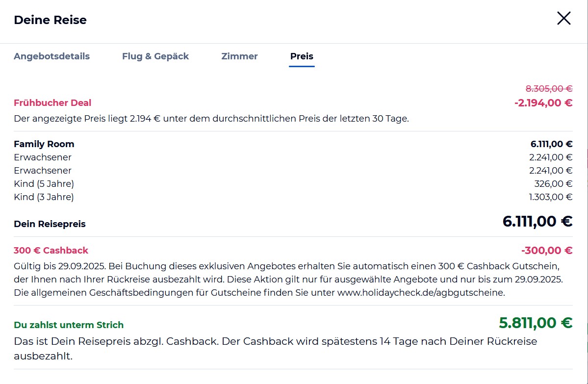The height and width of the screenshot is (384, 588).
Task: Select the Zimmer tab
Action: [239, 56]
